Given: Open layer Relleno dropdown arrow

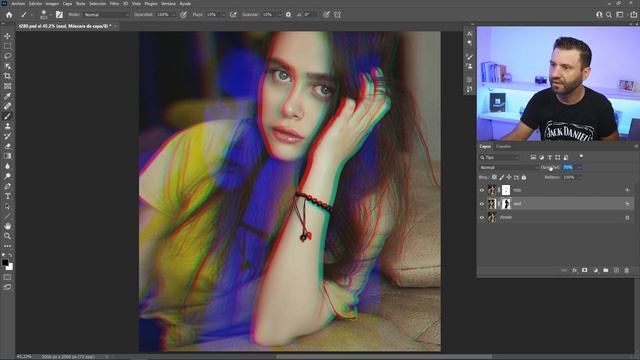Looking at the screenshot, I should tap(580, 177).
